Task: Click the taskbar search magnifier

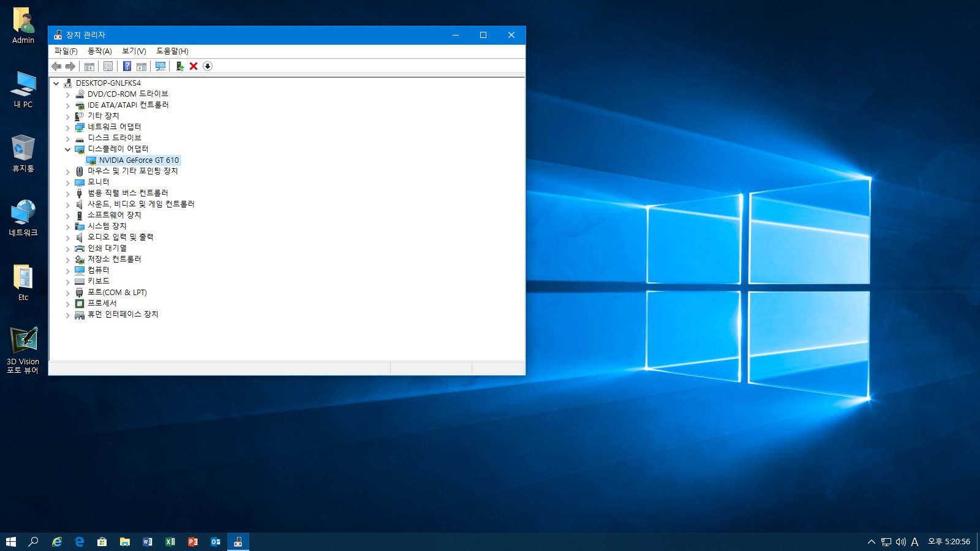Action: (x=34, y=542)
